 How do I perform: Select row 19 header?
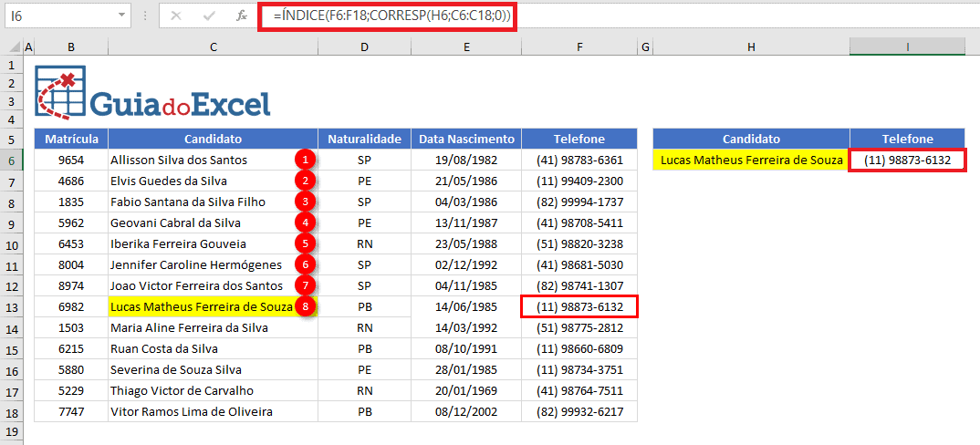(11, 431)
